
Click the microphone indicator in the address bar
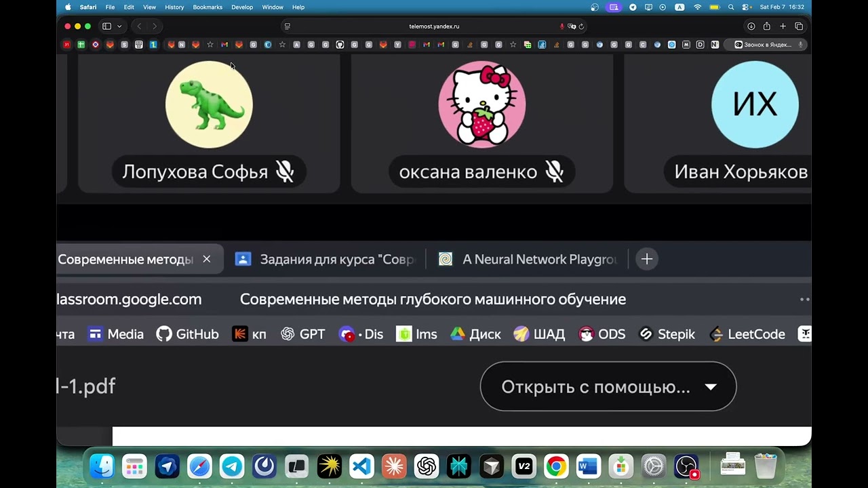[562, 26]
